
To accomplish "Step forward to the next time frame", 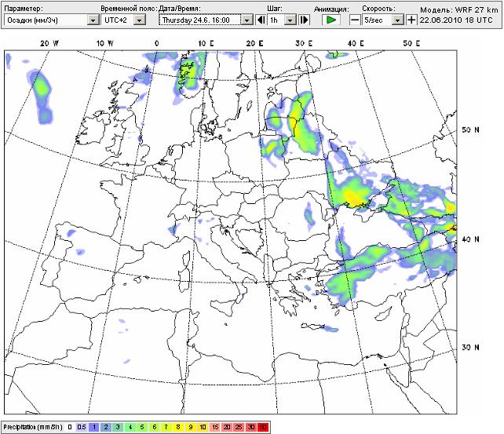I will point(305,20).
